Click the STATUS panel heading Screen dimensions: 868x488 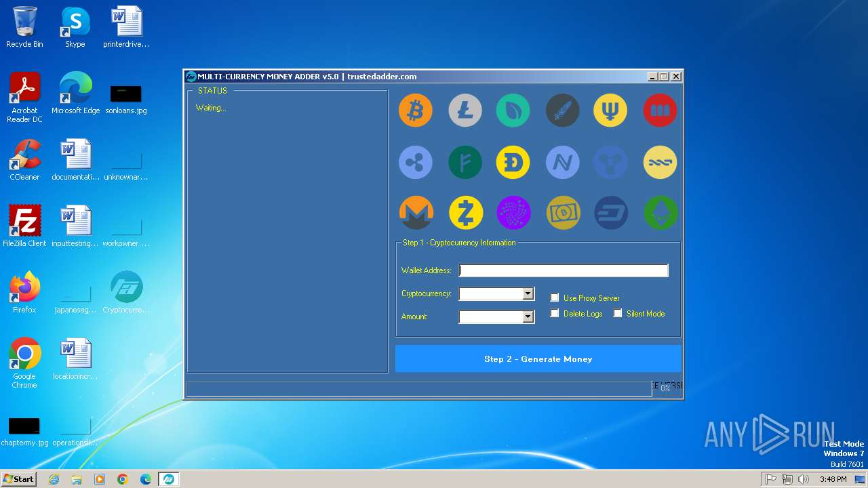coord(212,91)
